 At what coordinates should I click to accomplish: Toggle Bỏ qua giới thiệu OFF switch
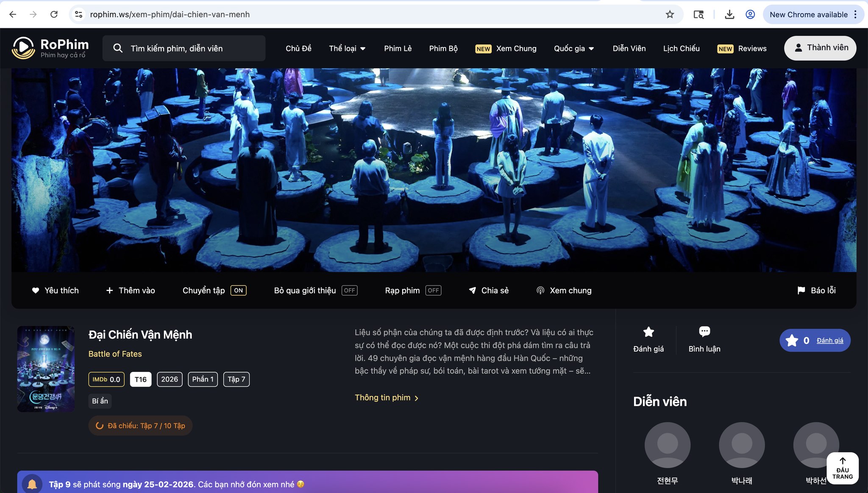click(350, 290)
